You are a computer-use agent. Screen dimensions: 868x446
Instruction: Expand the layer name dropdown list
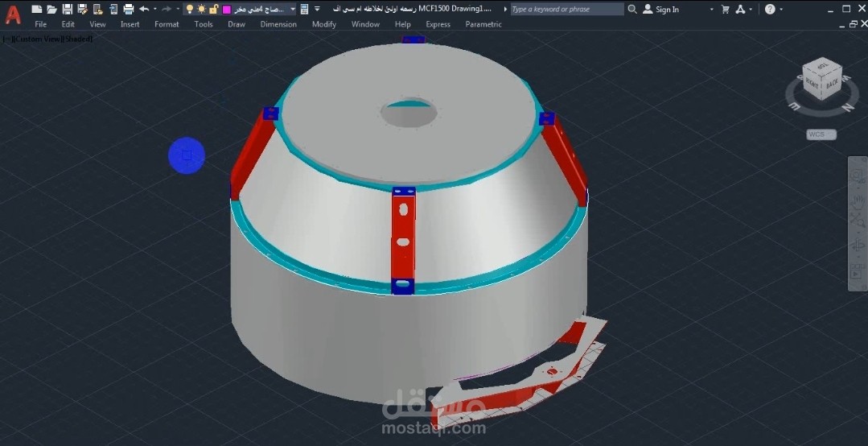click(293, 10)
